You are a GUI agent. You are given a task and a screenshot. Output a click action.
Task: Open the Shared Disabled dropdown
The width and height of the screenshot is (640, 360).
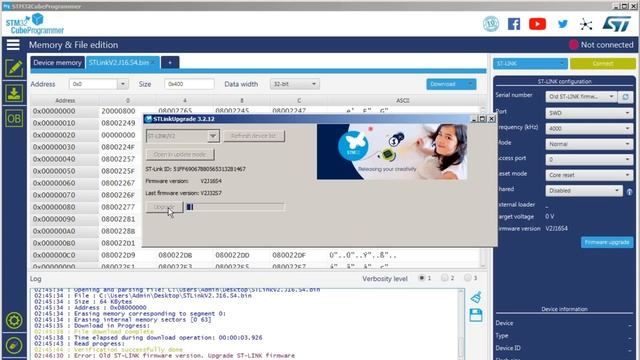coord(584,191)
